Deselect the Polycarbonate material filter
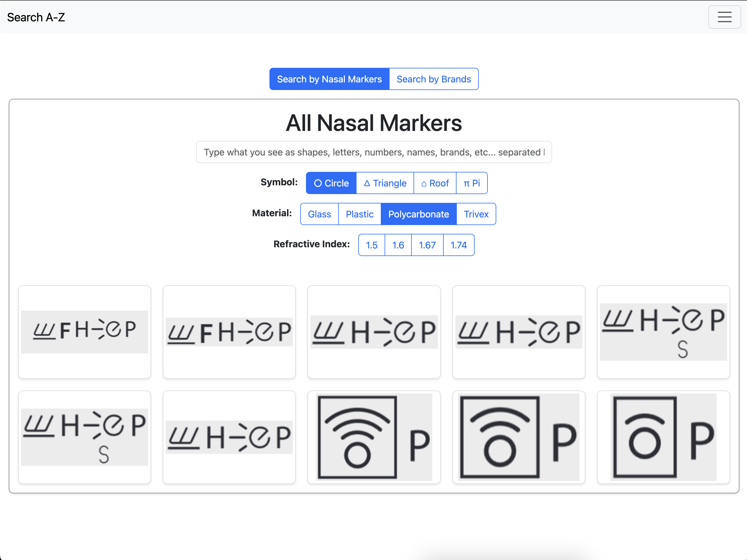This screenshot has width=747, height=560. [x=419, y=214]
